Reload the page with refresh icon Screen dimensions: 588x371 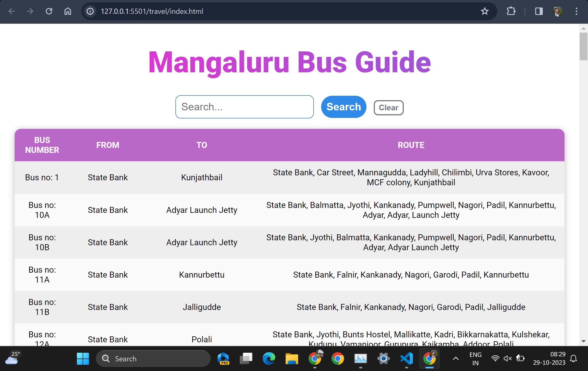(49, 11)
